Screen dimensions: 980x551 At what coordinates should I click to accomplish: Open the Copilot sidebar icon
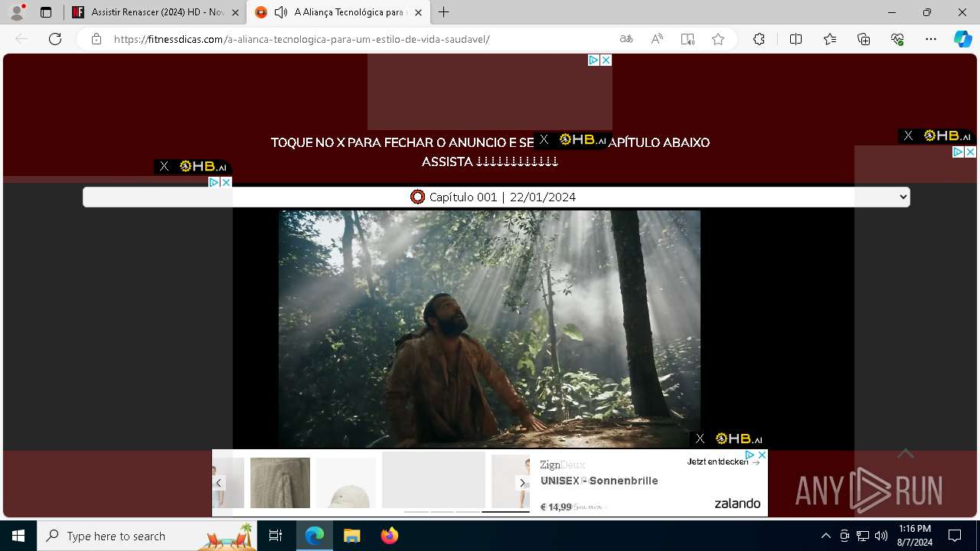pyautogui.click(x=962, y=39)
